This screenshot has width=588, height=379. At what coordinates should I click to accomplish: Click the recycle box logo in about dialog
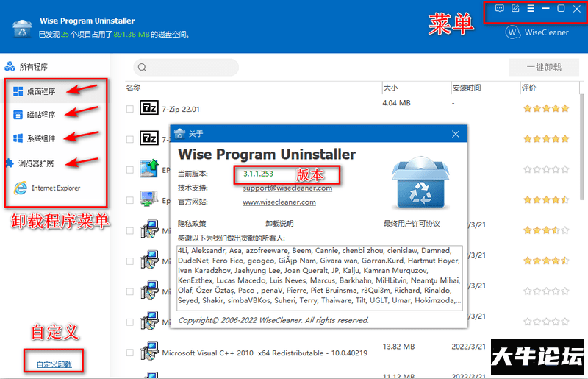420,183
